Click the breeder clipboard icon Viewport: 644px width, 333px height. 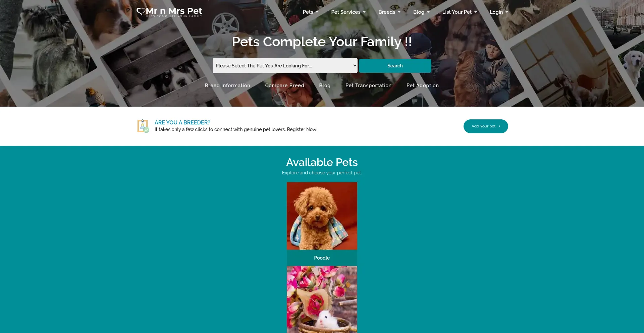pyautogui.click(x=143, y=126)
